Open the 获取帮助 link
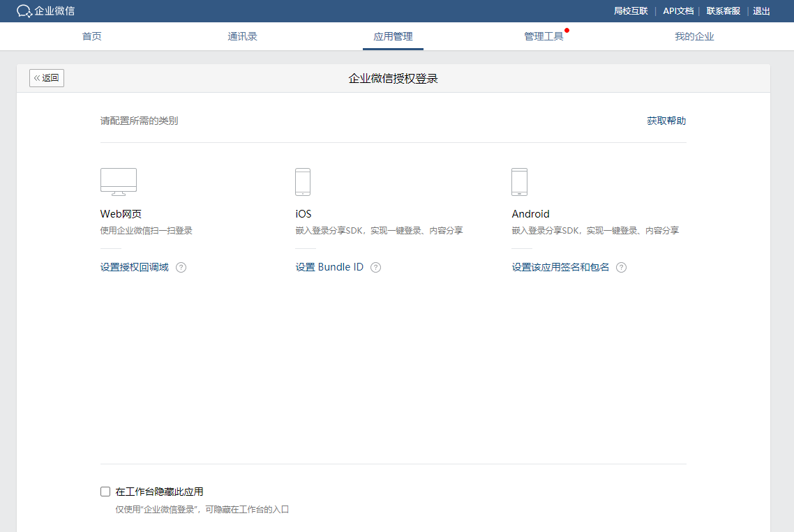 [666, 121]
